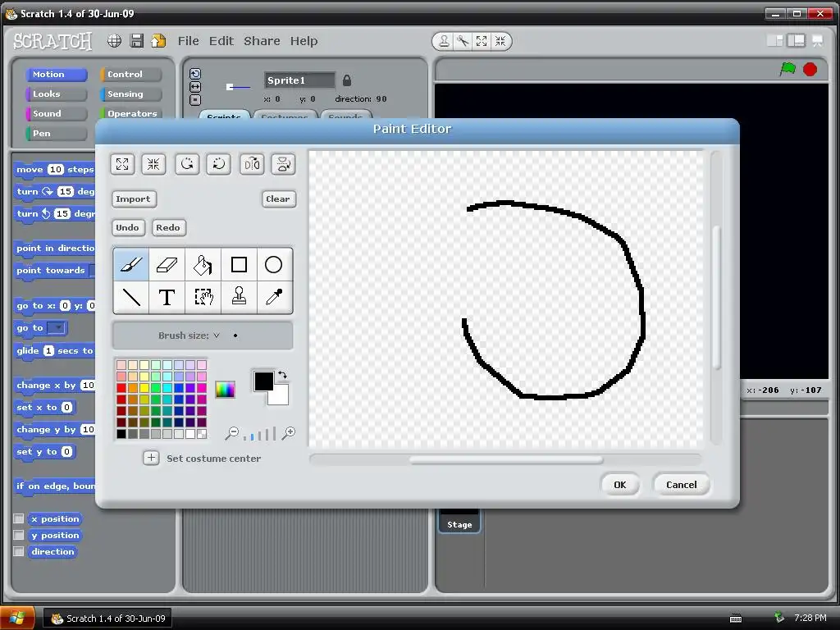Click the Clear button
This screenshot has height=630, width=840.
278,199
